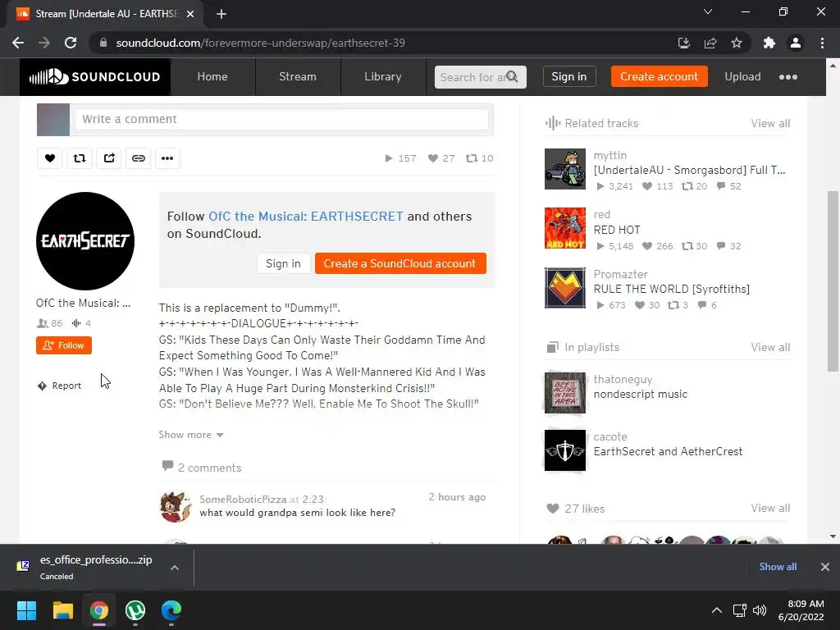Viewport: 840px width, 630px height.
Task: Open the Smorgasbord track thumbnail
Action: (565, 169)
